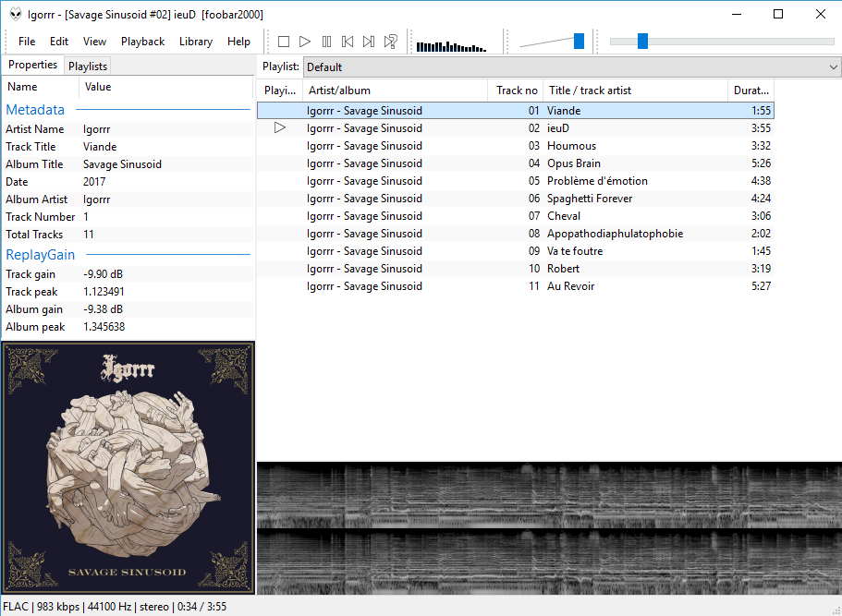Screen dimensions: 842x616
Task: Open the View menu
Action: coord(94,42)
